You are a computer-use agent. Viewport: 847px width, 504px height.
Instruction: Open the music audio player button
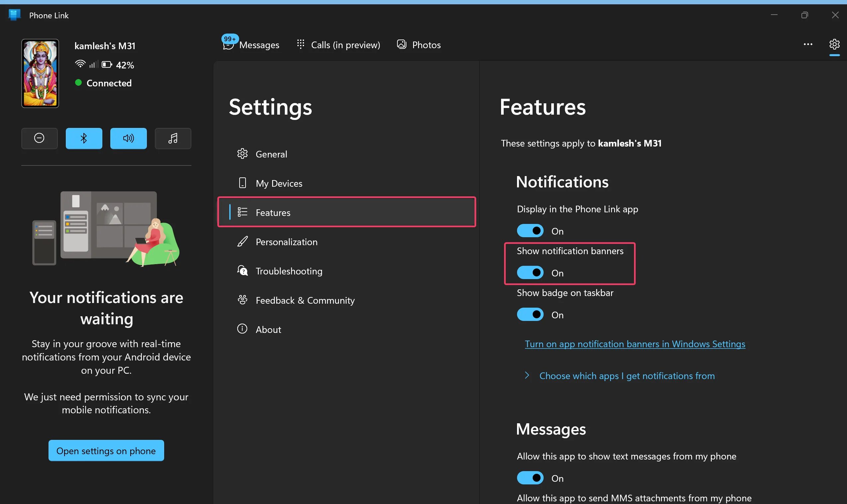[173, 138]
